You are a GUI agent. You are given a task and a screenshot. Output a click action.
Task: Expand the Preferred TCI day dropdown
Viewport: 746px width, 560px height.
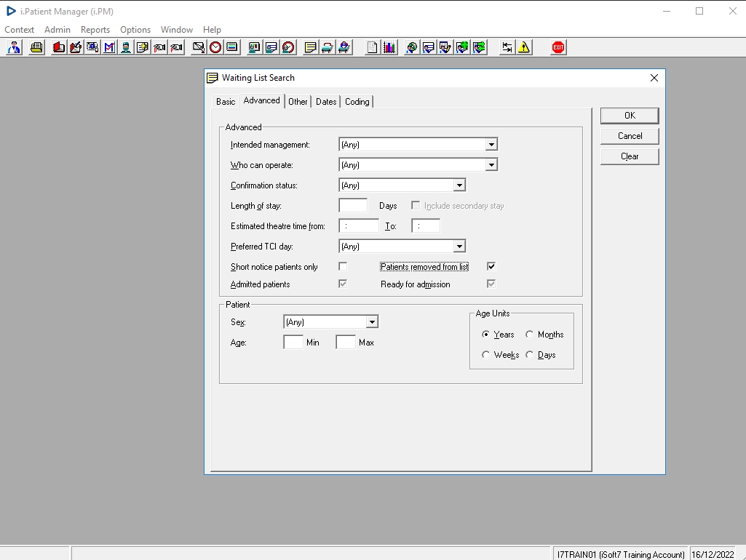pyautogui.click(x=459, y=247)
